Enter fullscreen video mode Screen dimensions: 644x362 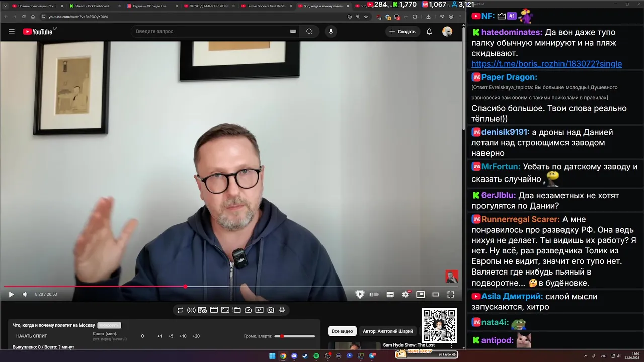451,294
